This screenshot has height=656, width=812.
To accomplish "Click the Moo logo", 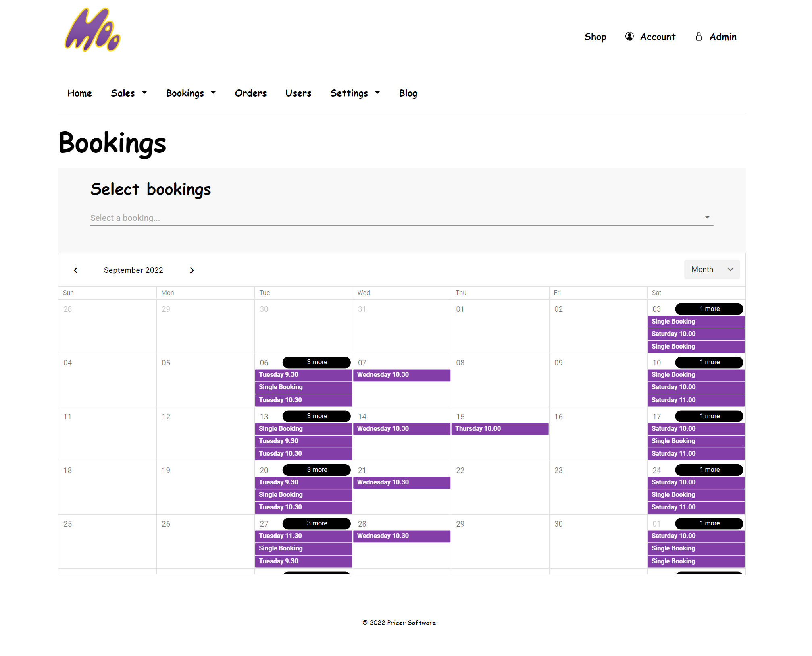I will pos(92,30).
